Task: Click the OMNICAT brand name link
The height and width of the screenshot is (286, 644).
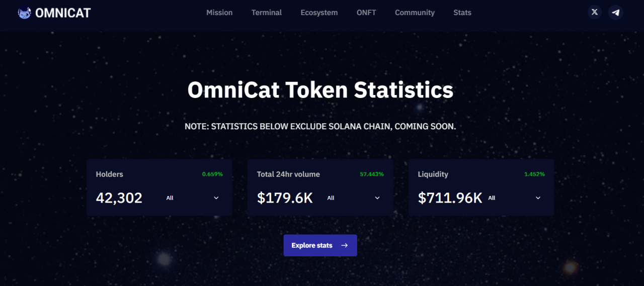Action: tap(63, 13)
